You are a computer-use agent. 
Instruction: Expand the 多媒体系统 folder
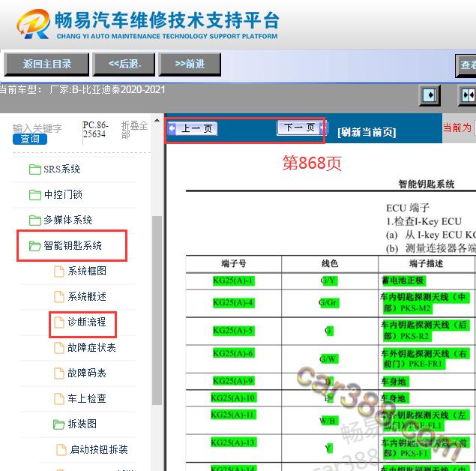click(67, 220)
